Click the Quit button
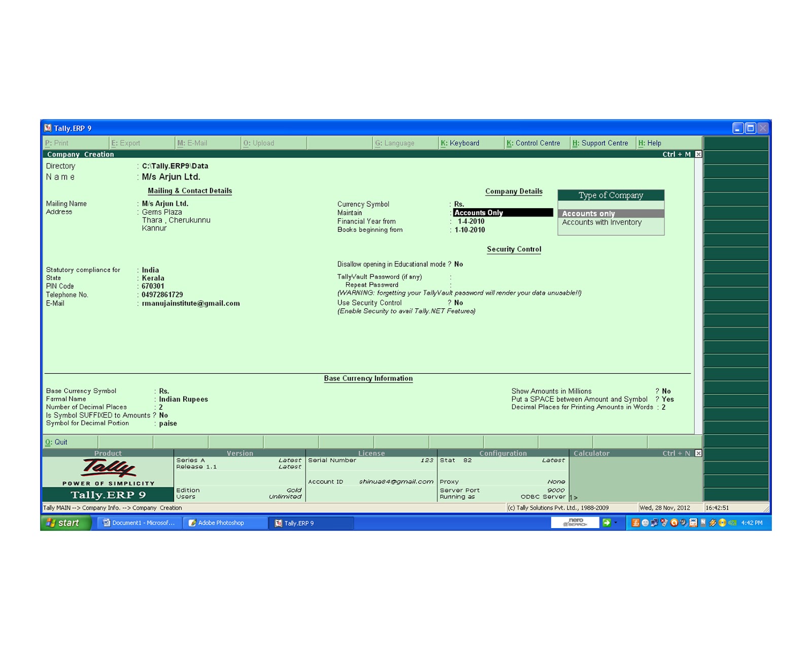The image size is (812, 650). tap(71, 442)
